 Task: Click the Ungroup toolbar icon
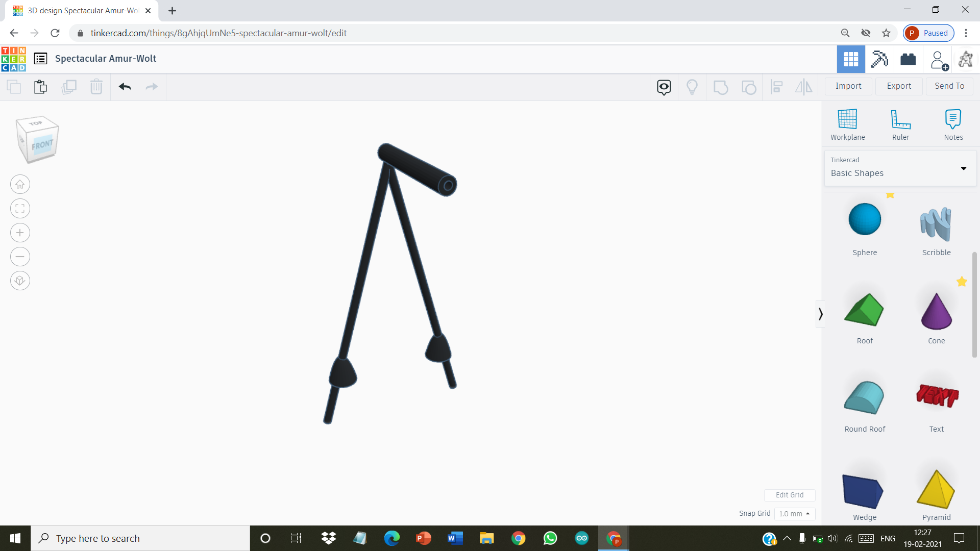pos(749,87)
